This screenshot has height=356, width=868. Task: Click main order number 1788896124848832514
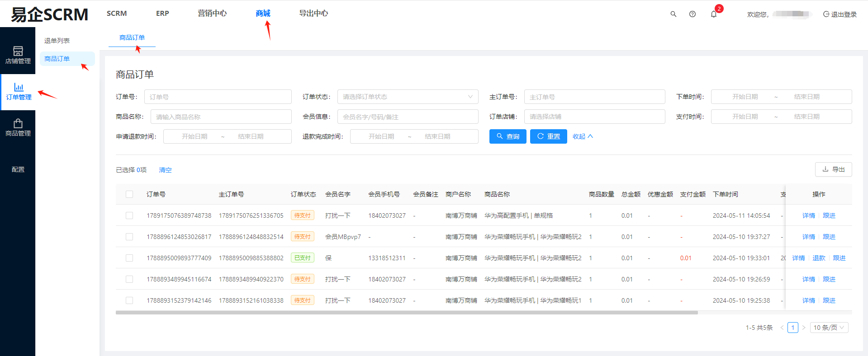pos(251,237)
